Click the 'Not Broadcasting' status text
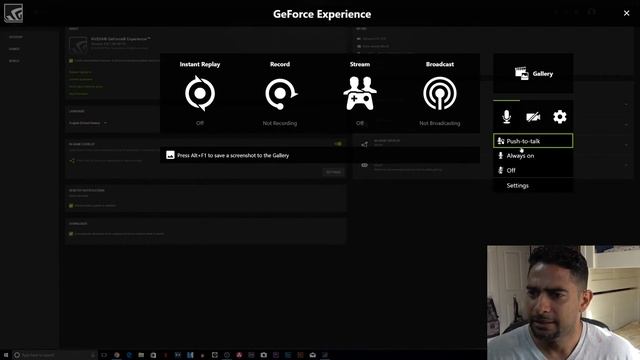The image size is (640, 360). 440,123
